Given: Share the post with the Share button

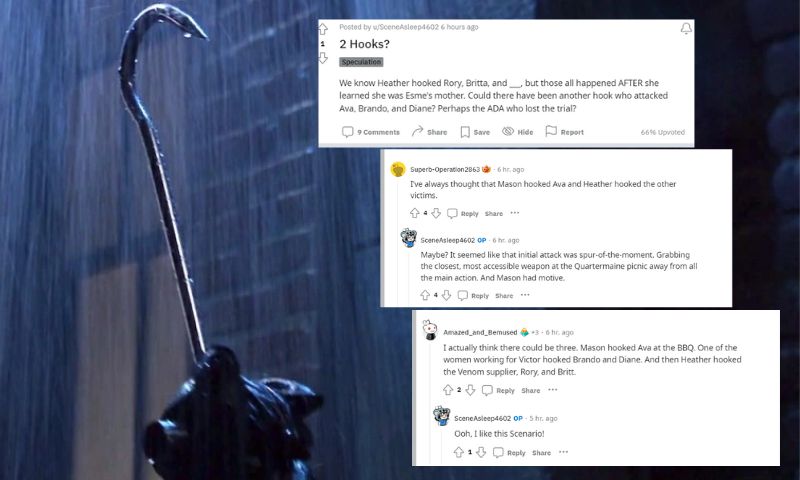Looking at the screenshot, I should click(430, 132).
